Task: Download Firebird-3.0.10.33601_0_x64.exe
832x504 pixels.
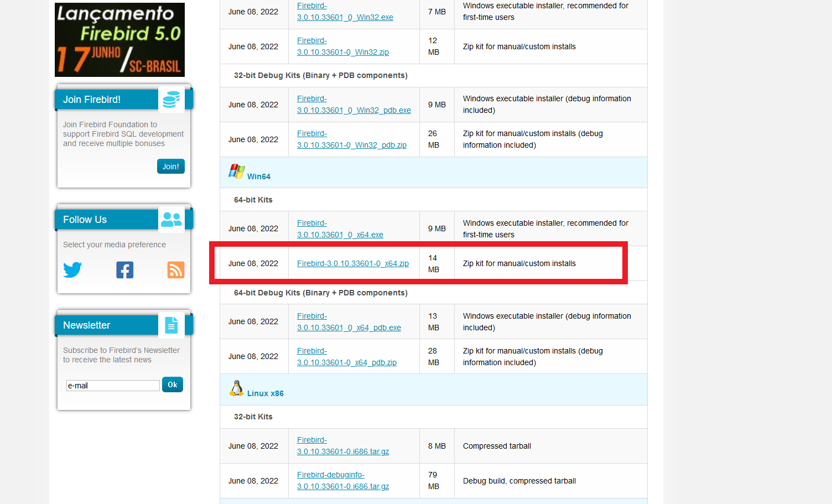Action: (x=340, y=229)
